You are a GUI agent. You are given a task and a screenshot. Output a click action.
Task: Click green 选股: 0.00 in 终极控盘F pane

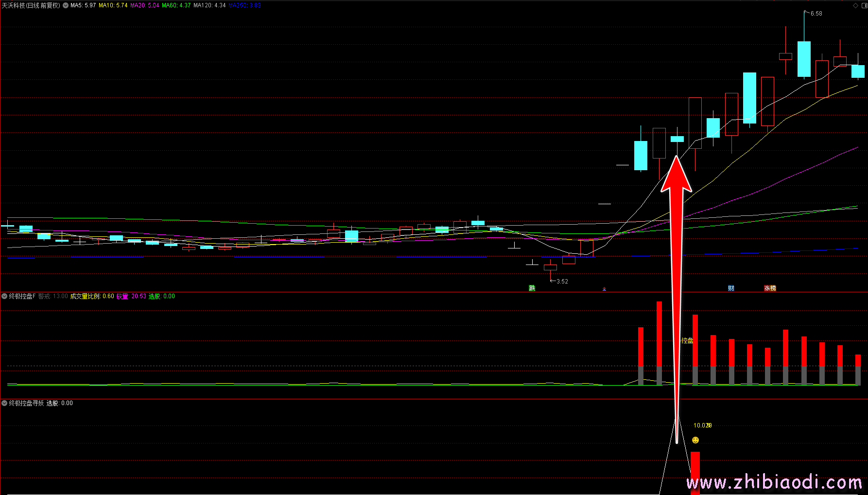[162, 296]
